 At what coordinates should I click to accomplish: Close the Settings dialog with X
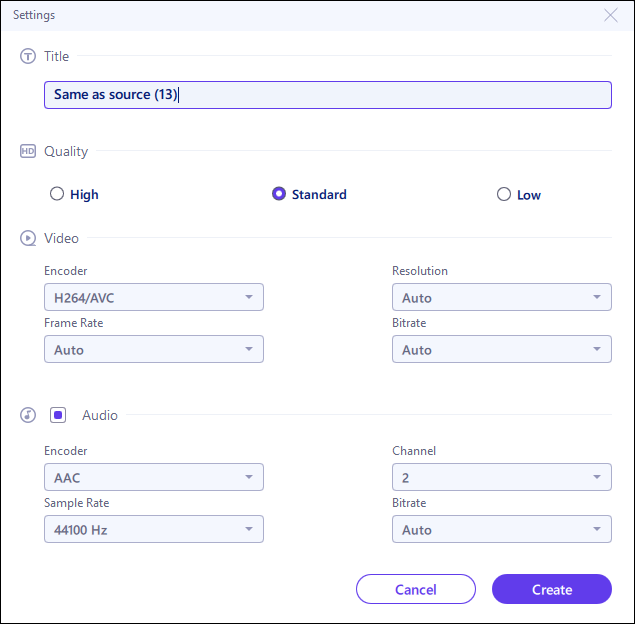(611, 15)
